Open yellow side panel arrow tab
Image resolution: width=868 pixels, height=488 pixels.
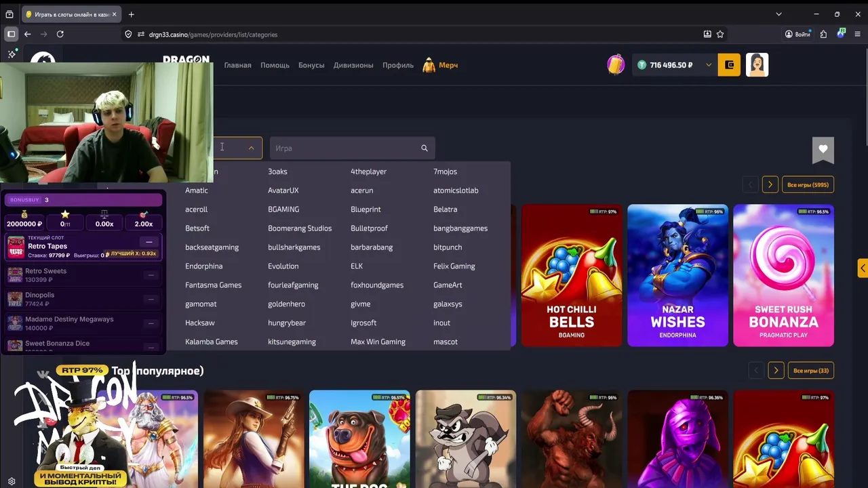(863, 268)
